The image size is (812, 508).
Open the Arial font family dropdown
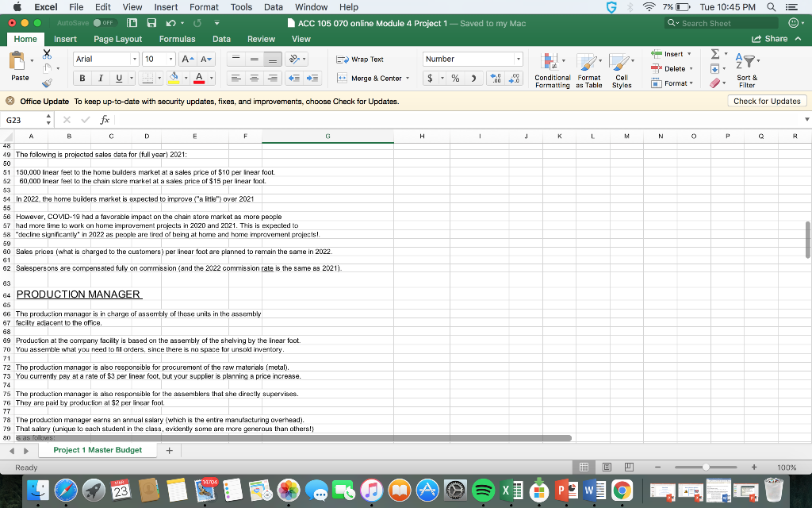click(135, 58)
